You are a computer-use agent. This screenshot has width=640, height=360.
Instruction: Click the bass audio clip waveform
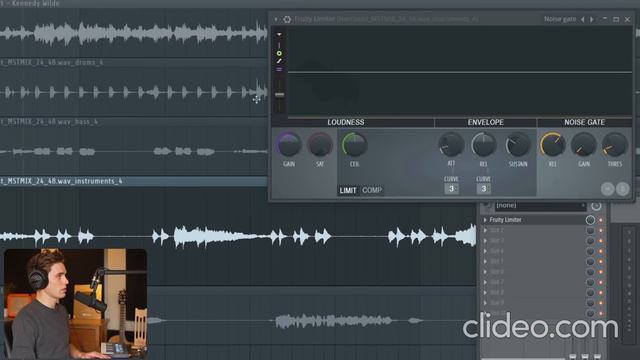(134, 152)
